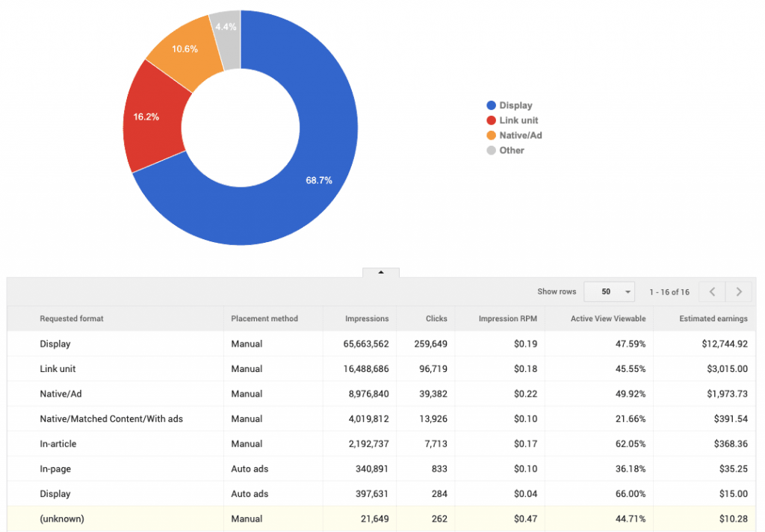Click the red Link unit legend dot
This screenshot has height=532, width=765.
coord(491,120)
